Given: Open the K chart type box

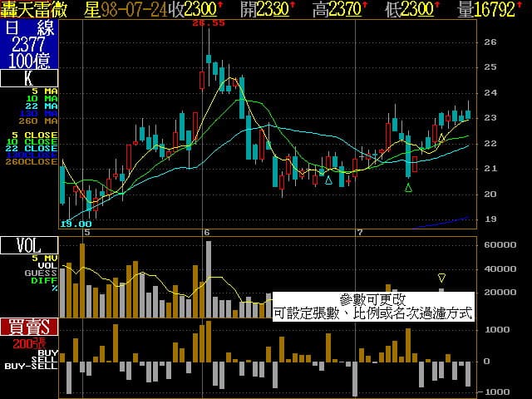Looking at the screenshot, I should click(29, 79).
